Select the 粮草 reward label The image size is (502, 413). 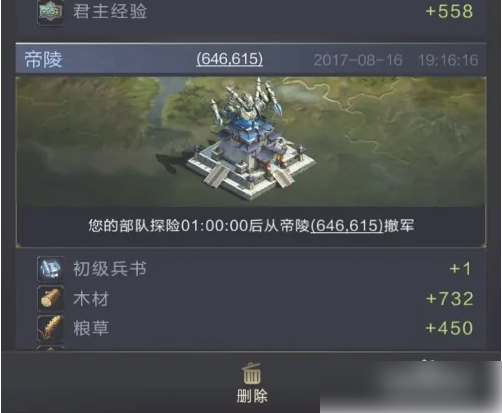(x=91, y=328)
